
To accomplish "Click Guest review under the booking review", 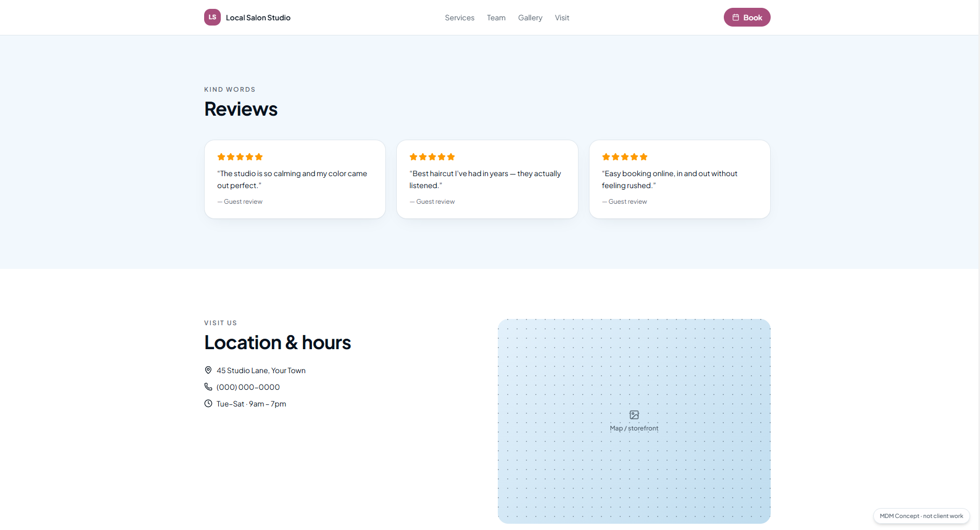I will pos(624,202).
